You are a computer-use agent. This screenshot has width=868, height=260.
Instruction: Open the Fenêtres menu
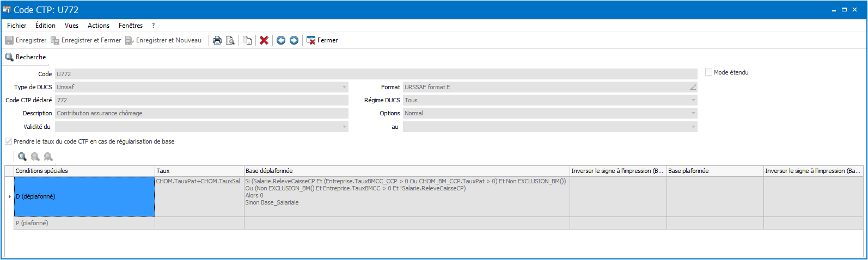coord(131,26)
